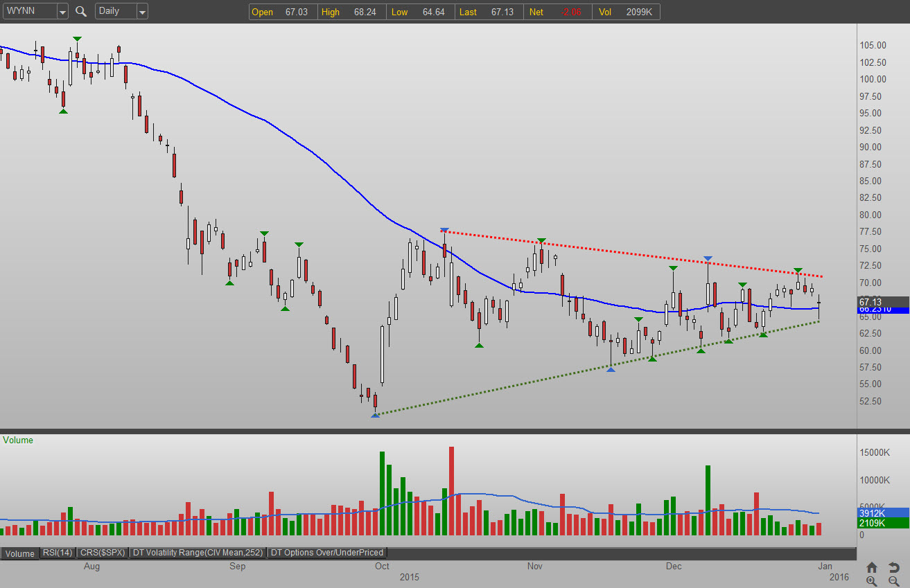Open the WYNN symbol dropdown arrow

62,11
